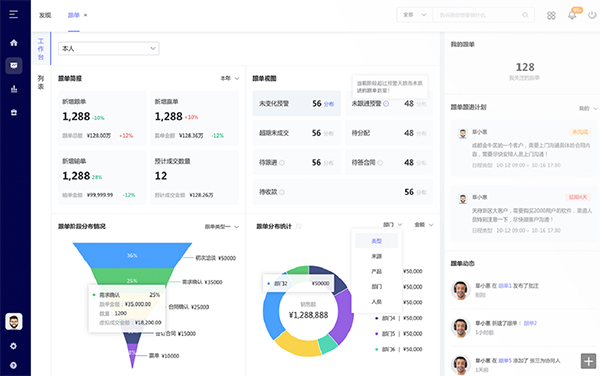Click the info icon next to 待收款
Viewport: 600px width, 376px height.
coord(282,192)
